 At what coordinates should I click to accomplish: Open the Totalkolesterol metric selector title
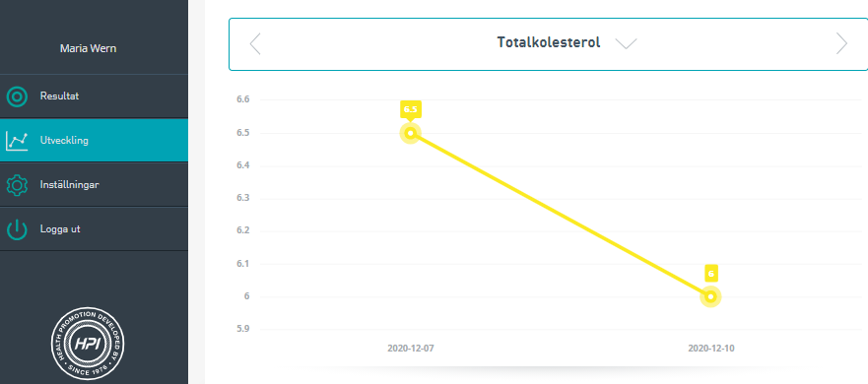549,42
